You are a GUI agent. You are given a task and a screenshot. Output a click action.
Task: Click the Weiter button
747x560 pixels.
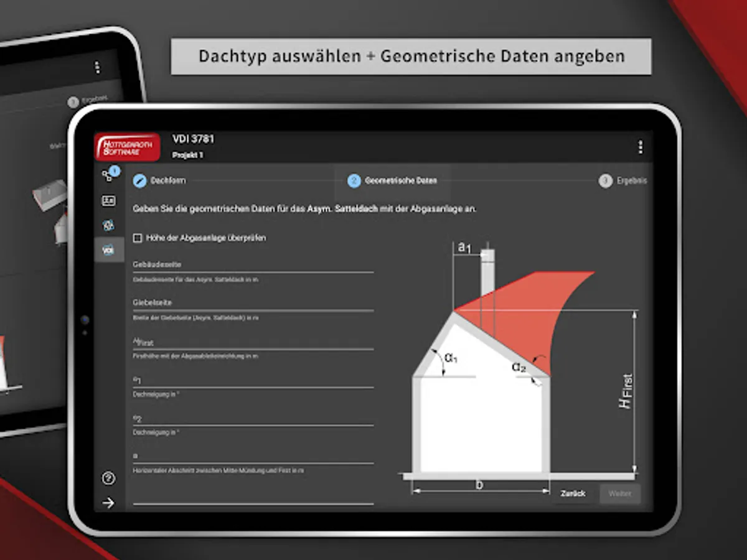620,493
